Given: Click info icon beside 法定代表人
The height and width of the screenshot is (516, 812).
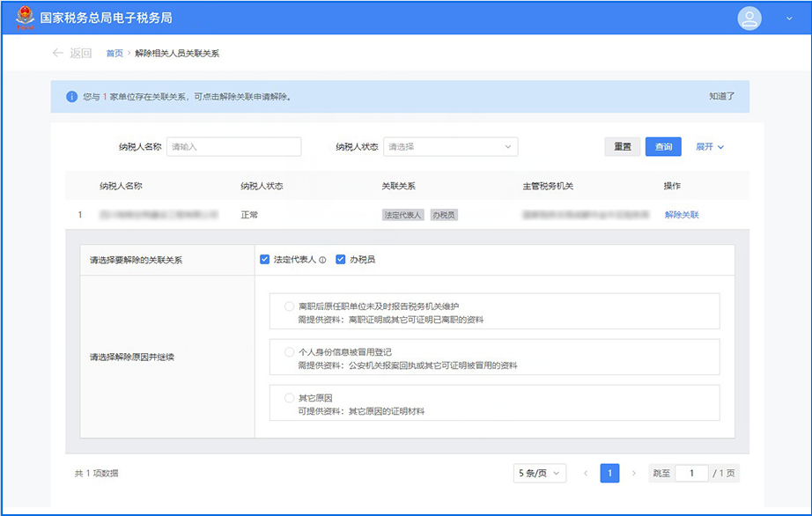Looking at the screenshot, I should [x=322, y=260].
